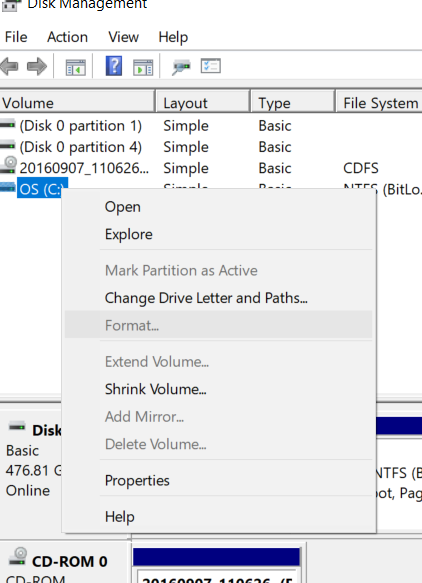
Task: Select Disk 0 partition 4 row
Action: point(211,147)
